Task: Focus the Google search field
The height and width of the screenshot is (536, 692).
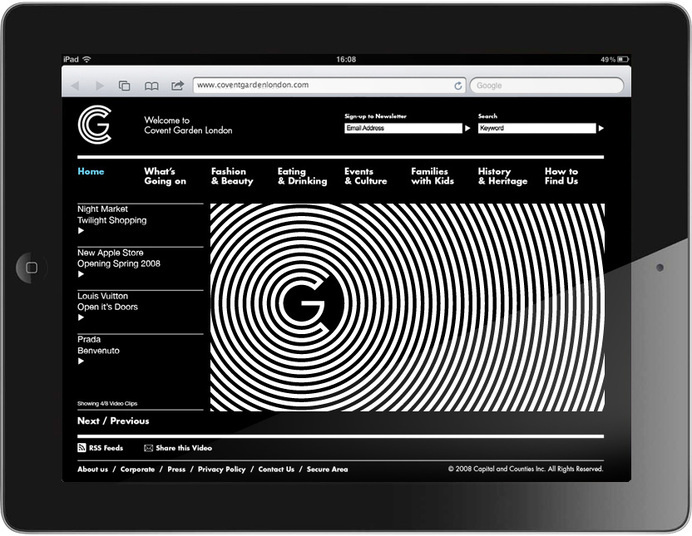Action: click(x=547, y=86)
